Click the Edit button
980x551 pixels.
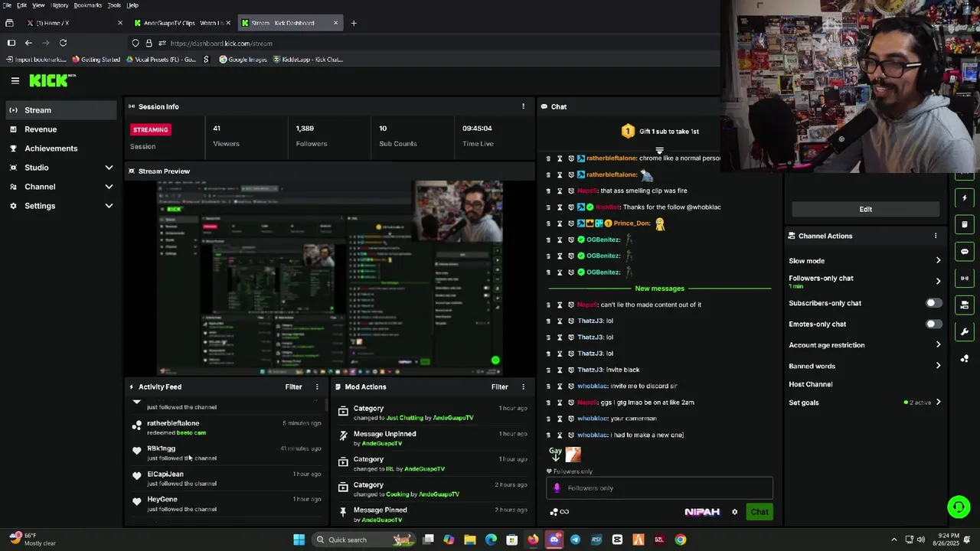click(865, 209)
